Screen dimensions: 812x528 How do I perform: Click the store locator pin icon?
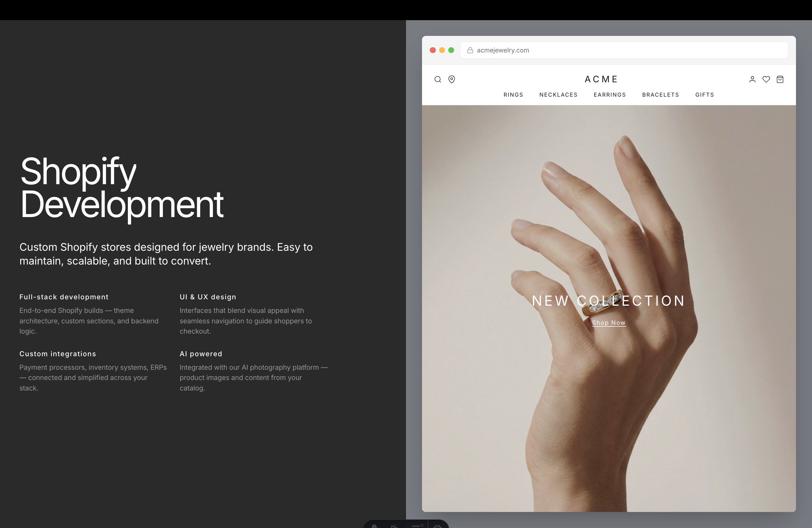pos(451,80)
